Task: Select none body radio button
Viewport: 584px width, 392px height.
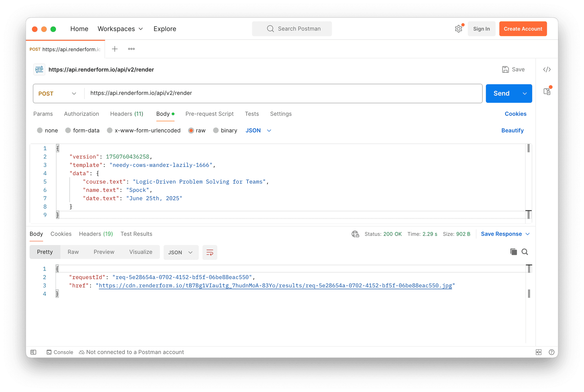Action: click(40, 130)
